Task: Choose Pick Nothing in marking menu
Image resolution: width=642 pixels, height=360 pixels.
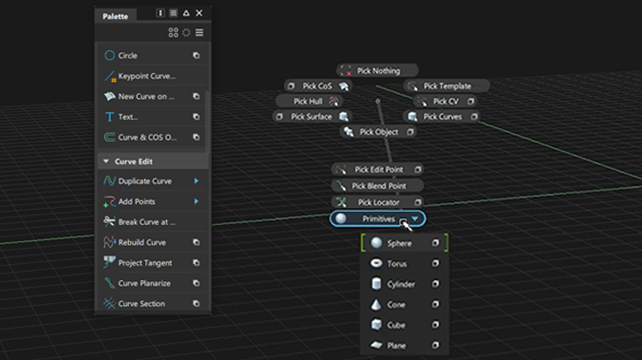Action: (x=378, y=70)
